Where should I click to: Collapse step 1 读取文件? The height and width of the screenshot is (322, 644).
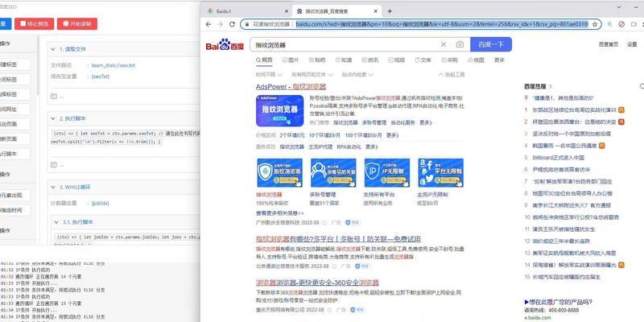tap(53, 49)
